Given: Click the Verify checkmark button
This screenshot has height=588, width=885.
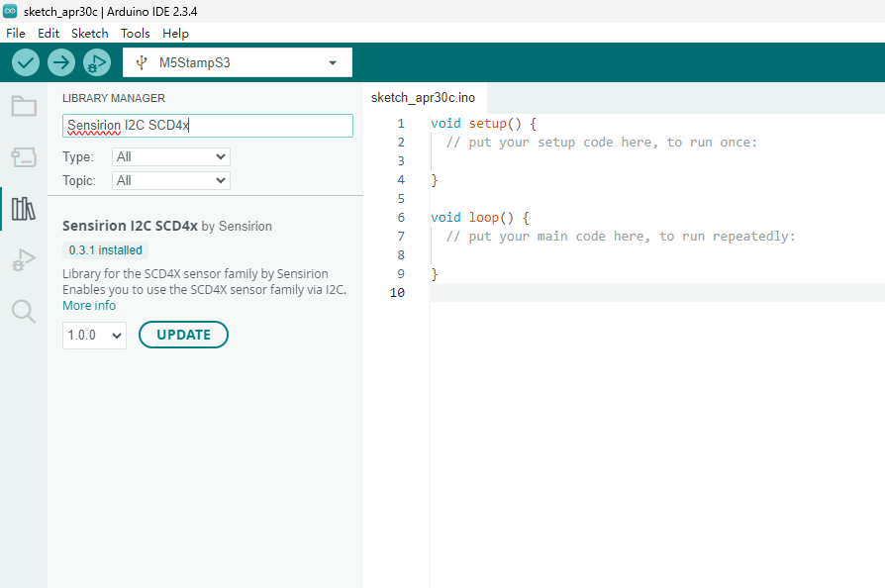Looking at the screenshot, I should (26, 62).
